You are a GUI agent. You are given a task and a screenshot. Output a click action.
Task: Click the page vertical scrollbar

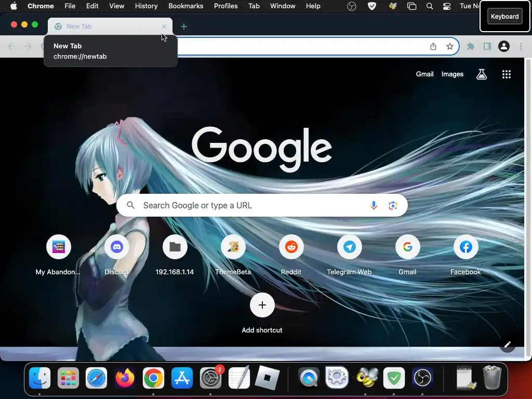pos(528,207)
